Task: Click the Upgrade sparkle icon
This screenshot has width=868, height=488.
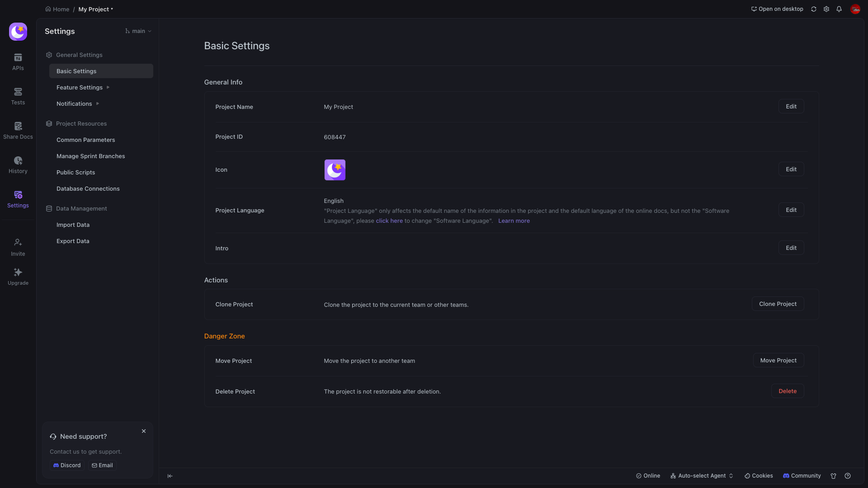Action: [x=18, y=272]
